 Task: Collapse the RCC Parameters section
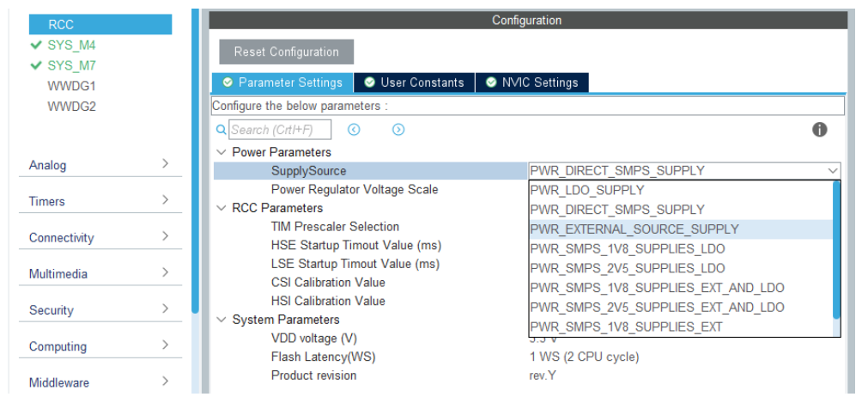[x=222, y=209]
